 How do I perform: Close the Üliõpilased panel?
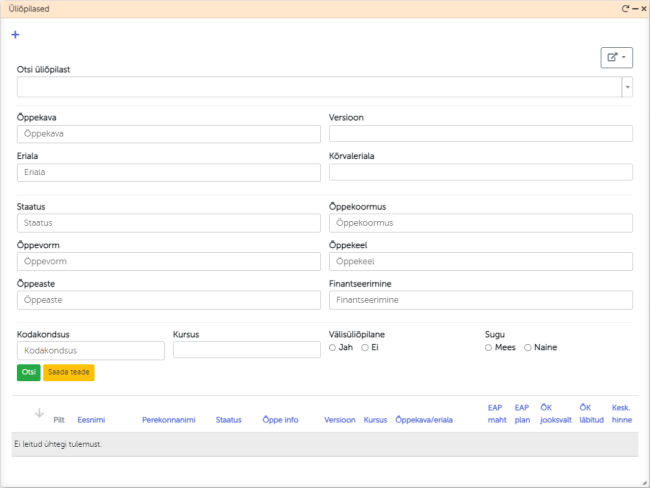(643, 8)
